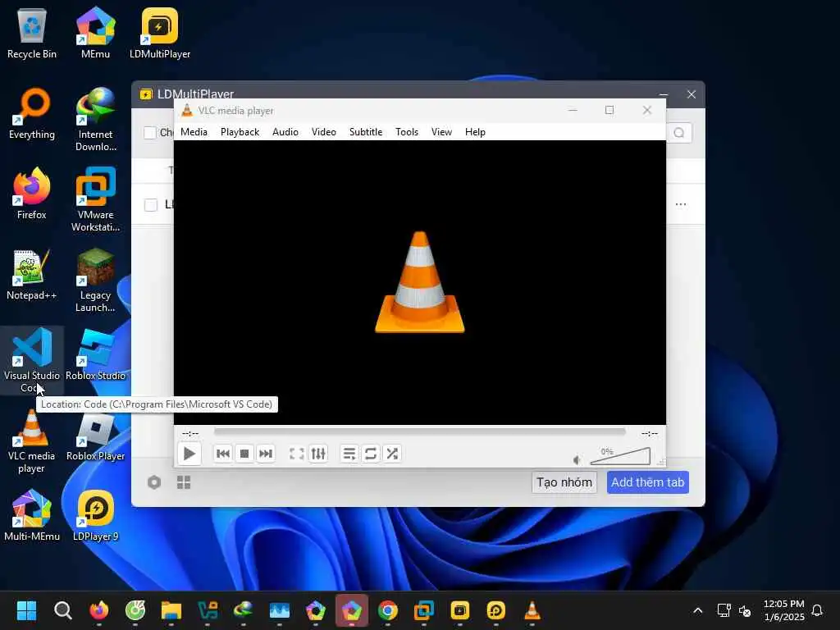Open VLC Video menu

coord(323,132)
